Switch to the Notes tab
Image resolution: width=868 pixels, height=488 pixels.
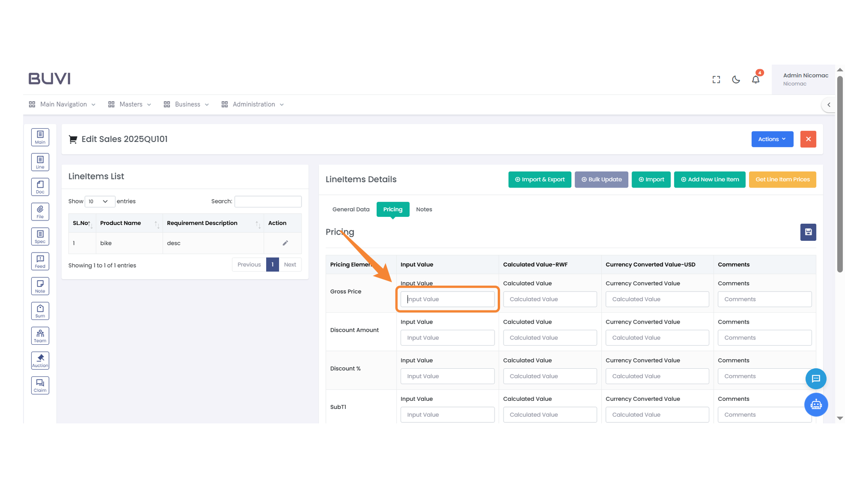click(424, 209)
